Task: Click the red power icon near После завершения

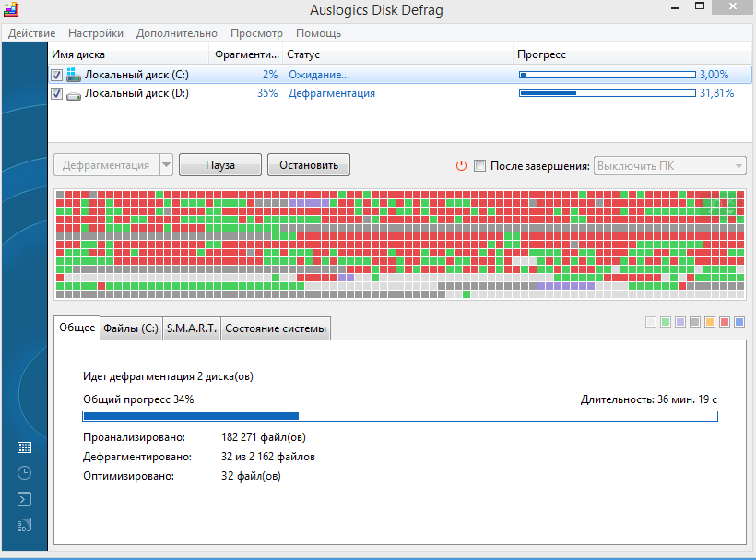Action: click(x=462, y=166)
